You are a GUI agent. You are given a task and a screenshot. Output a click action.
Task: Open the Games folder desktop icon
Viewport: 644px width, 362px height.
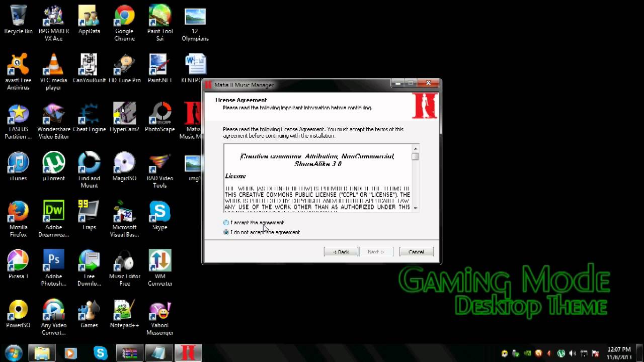(89, 314)
